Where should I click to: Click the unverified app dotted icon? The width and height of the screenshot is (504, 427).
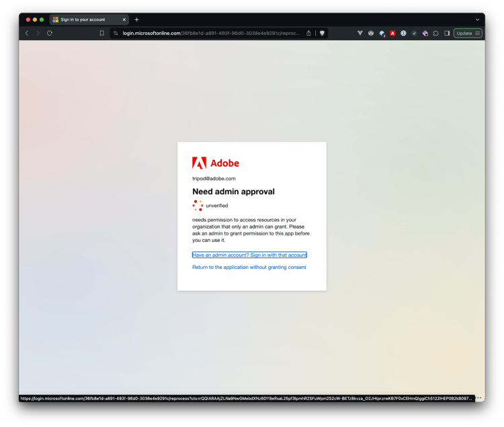click(x=198, y=206)
